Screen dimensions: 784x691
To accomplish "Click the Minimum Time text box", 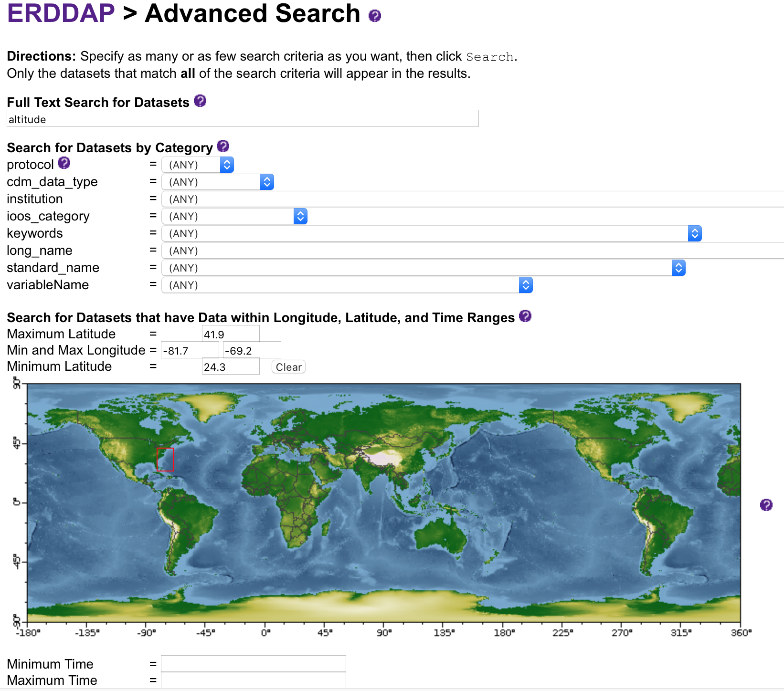I will pyautogui.click(x=253, y=664).
